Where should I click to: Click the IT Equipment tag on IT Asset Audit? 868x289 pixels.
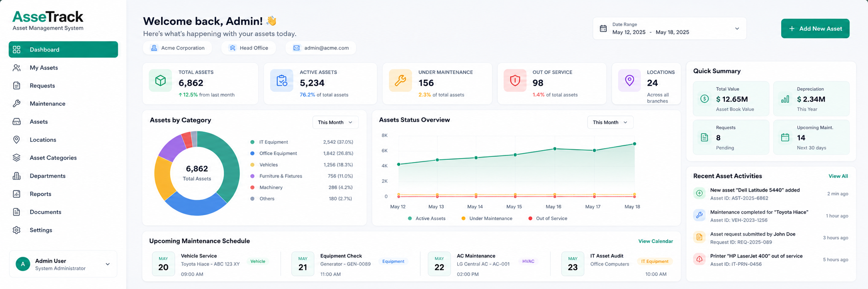click(655, 261)
